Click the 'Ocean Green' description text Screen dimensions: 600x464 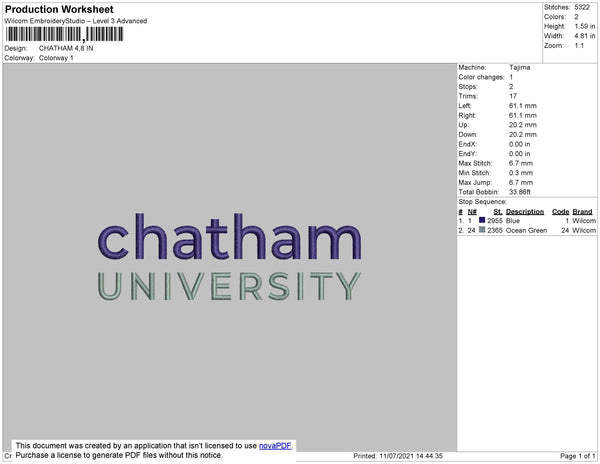tap(526, 230)
